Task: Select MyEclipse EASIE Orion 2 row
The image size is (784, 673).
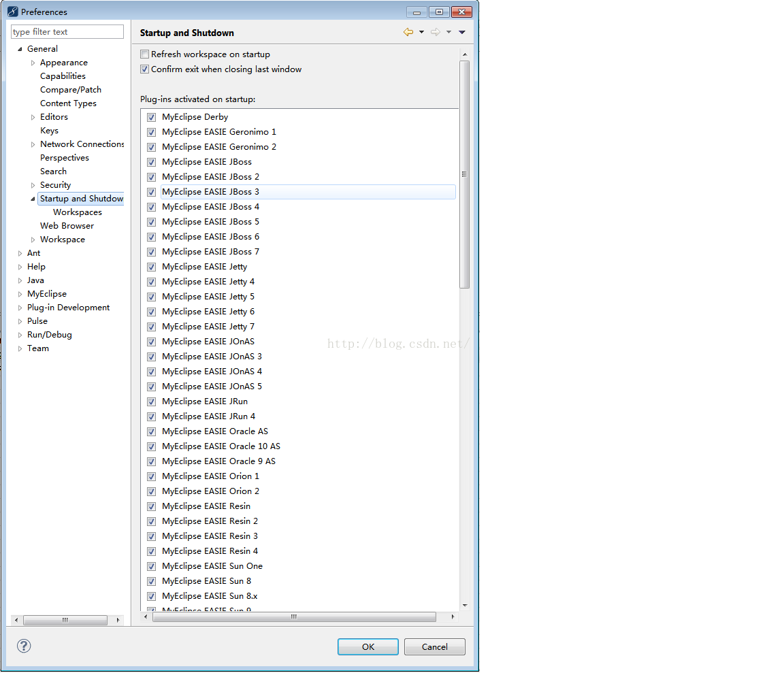Action: (x=210, y=491)
